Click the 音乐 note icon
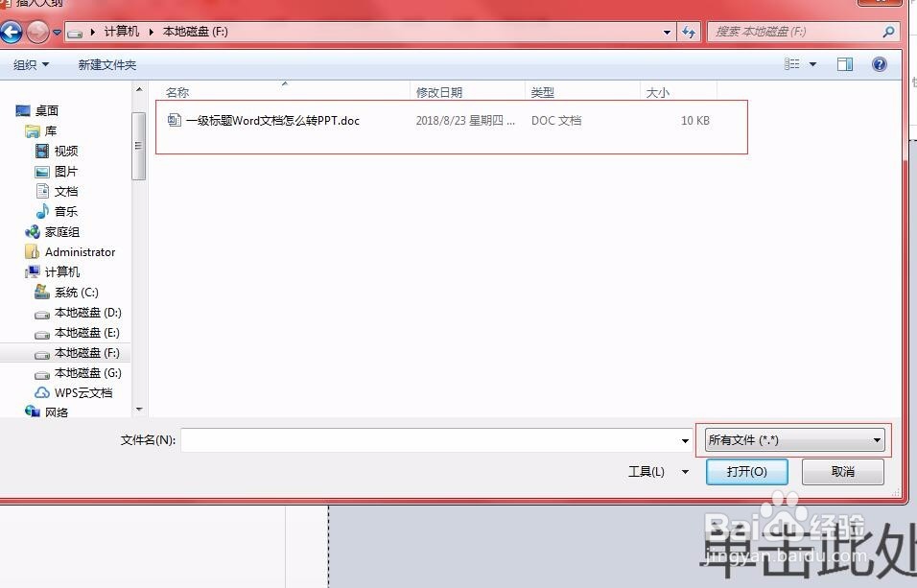This screenshot has height=588, width=917. (x=42, y=211)
